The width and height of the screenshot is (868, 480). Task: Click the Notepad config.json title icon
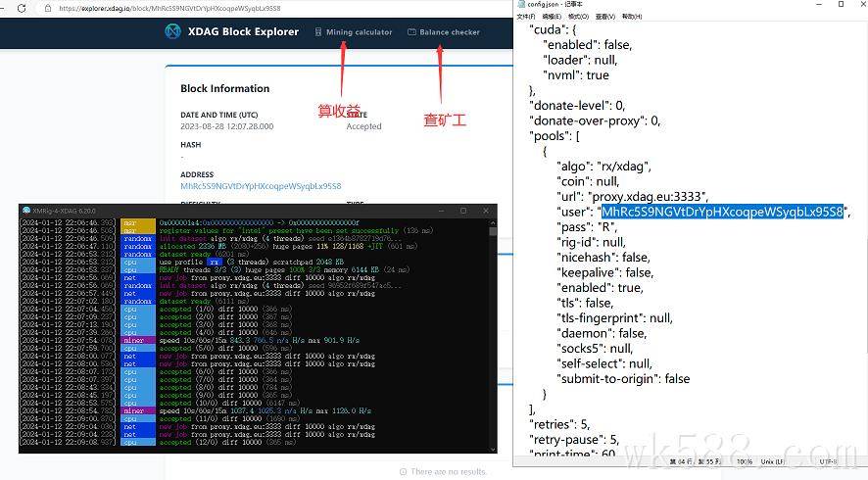(521, 4)
